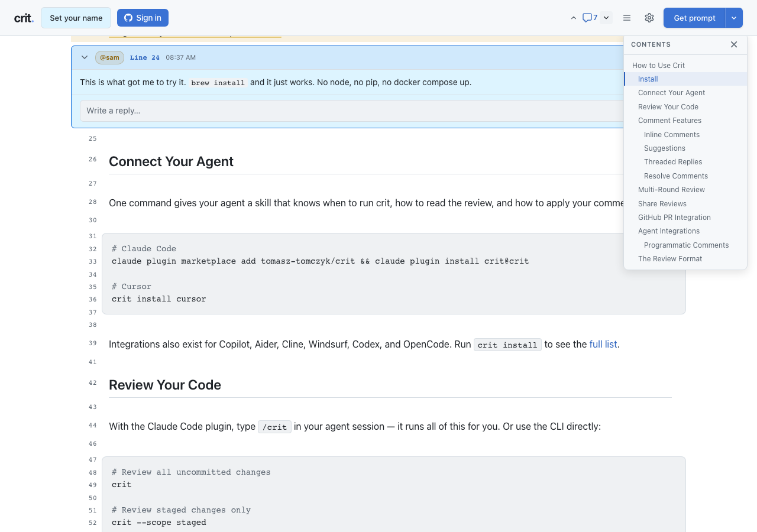Toggle the table of contents list icon
The image size is (757, 532).
627,18
